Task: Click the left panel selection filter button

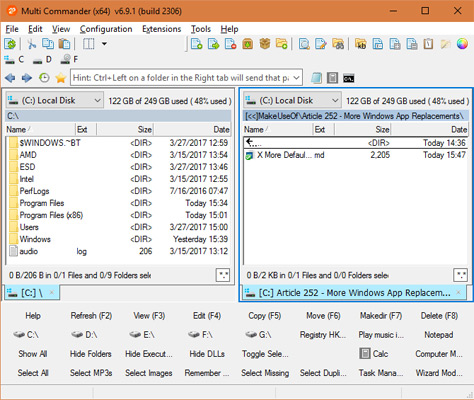Action: pos(223,275)
